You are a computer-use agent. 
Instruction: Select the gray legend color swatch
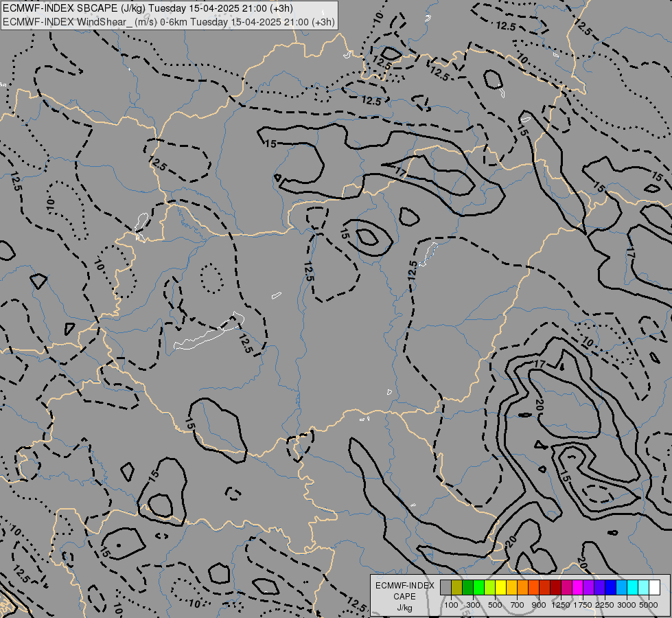pyautogui.click(x=445, y=588)
